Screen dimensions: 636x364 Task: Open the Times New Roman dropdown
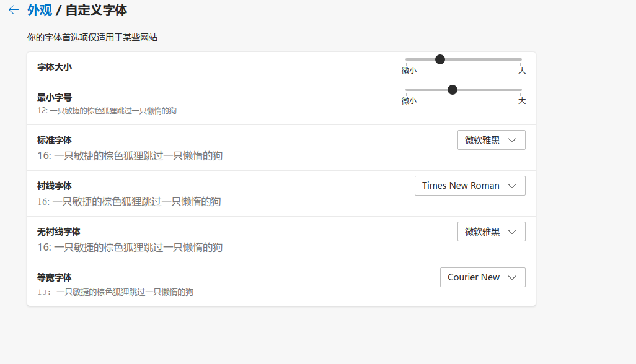[x=469, y=186]
